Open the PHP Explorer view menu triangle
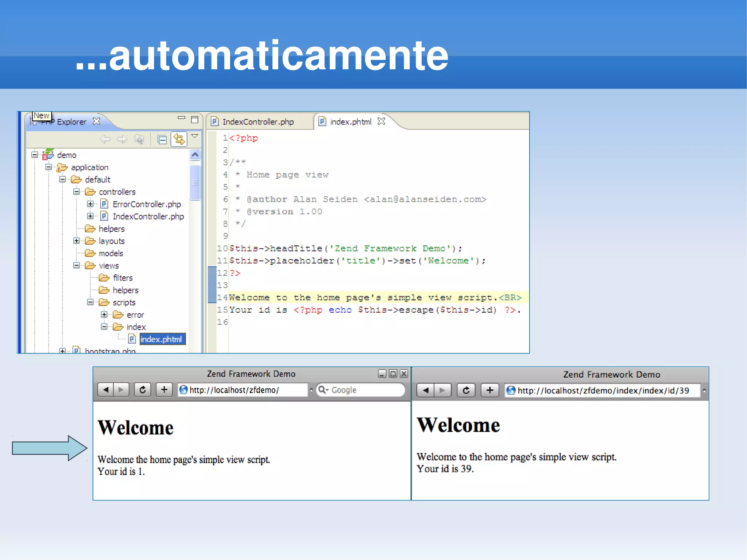The height and width of the screenshot is (560, 747). pyautogui.click(x=195, y=136)
